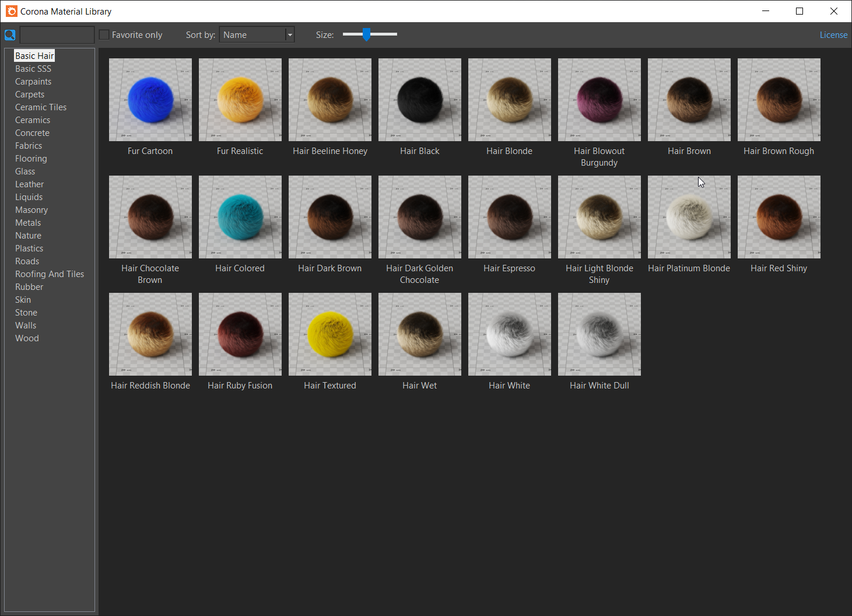Select the Hair Espresso material thumbnail
The width and height of the screenshot is (852, 616).
click(510, 217)
